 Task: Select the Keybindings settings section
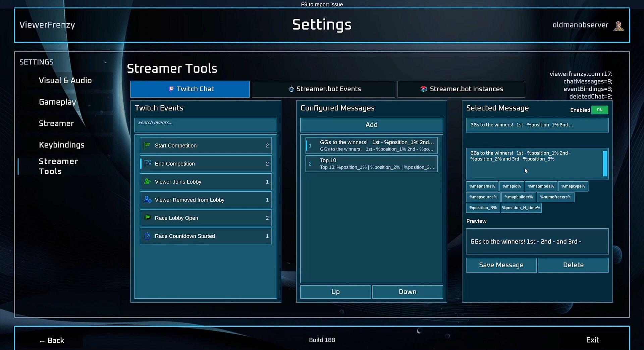coord(62,145)
